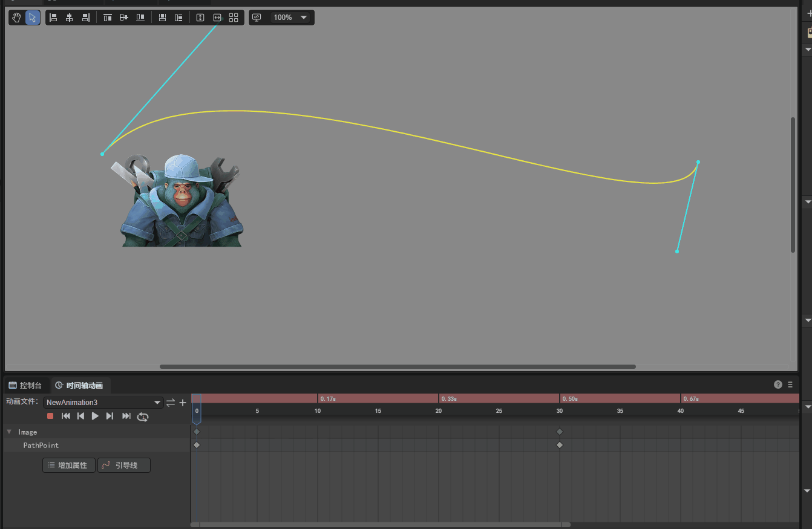
Task: Align objects to top edge
Action: pos(108,18)
